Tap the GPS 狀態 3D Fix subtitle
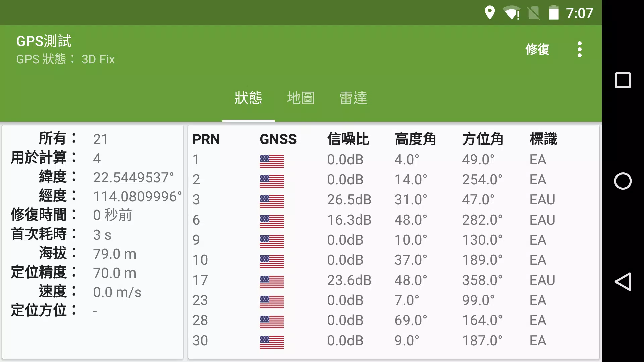 pos(65,59)
